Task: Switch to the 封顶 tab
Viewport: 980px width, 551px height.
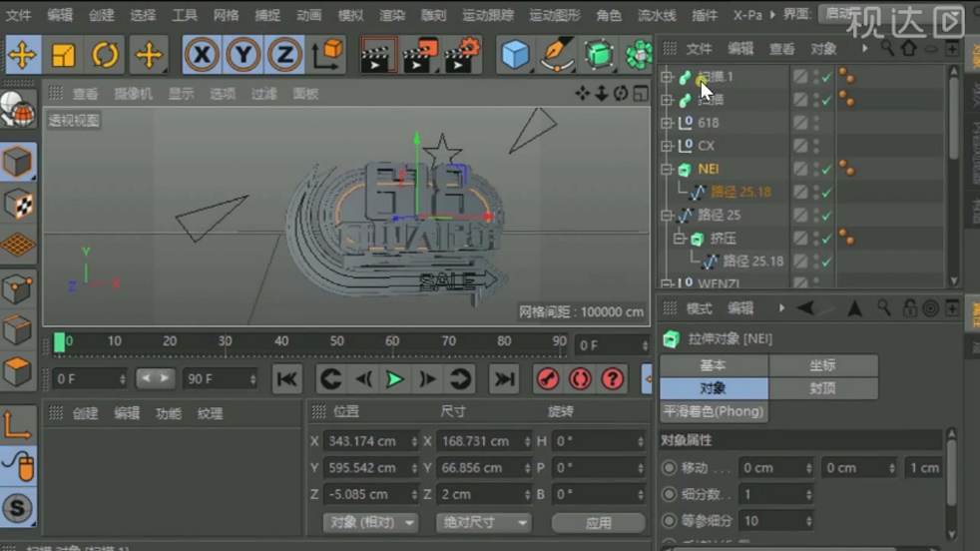Action: (x=823, y=388)
